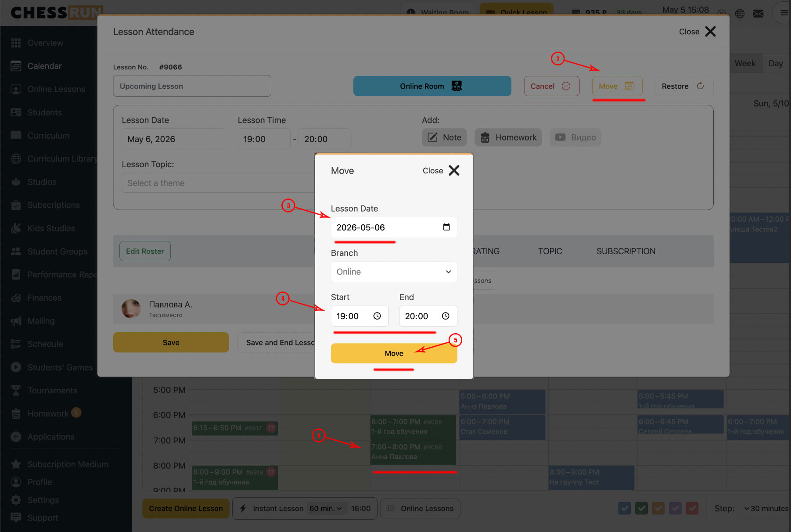Add a Note to the lesson

coord(444,137)
